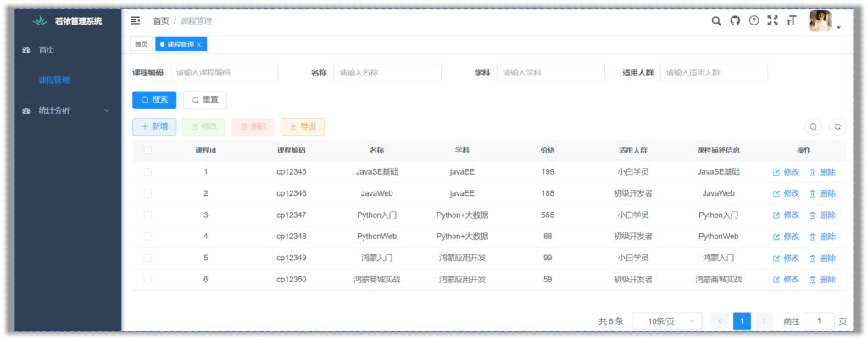This screenshot has width=868, height=340.
Task: Select 课程管理 in the sidebar
Action: click(x=54, y=81)
